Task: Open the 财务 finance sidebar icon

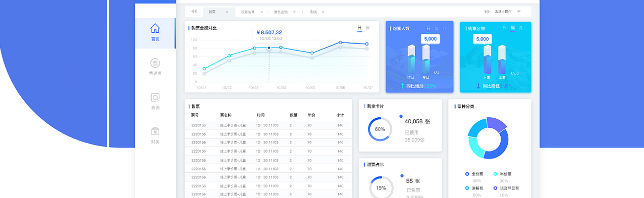Action: pos(155,132)
